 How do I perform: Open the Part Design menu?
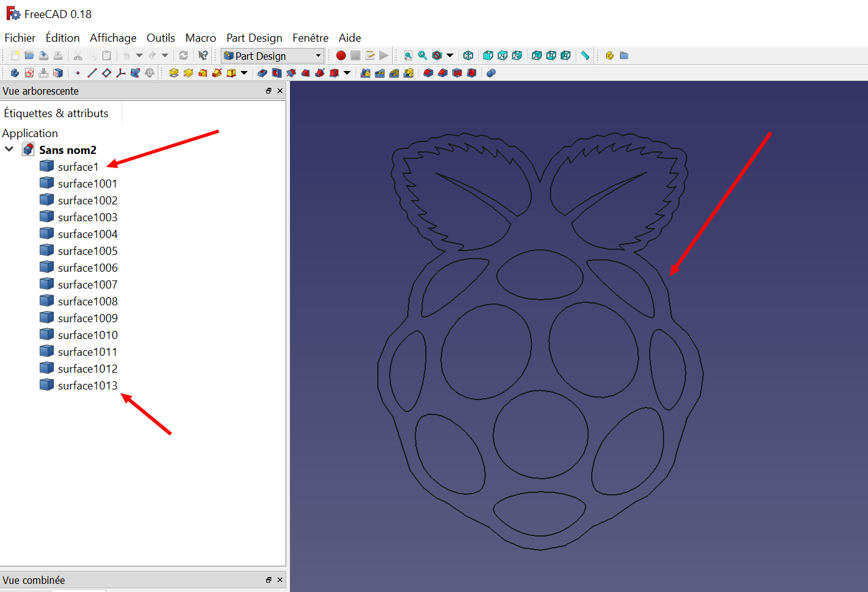pos(254,38)
